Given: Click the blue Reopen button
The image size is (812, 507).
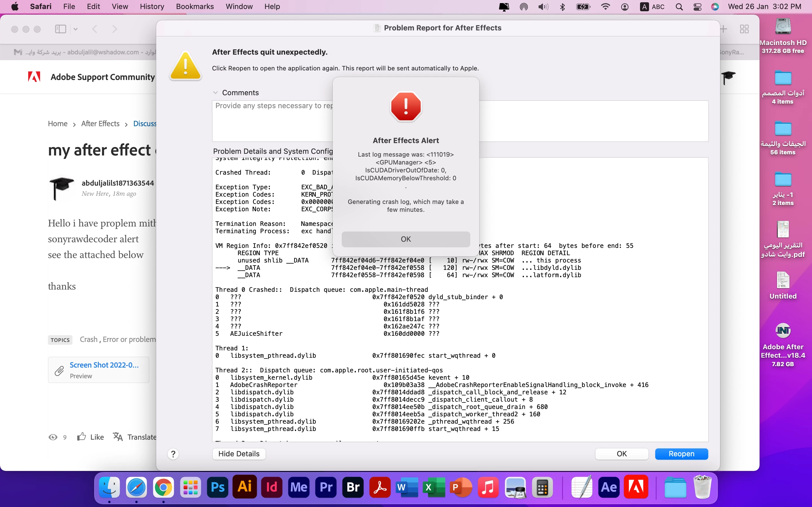Looking at the screenshot, I should tap(681, 454).
